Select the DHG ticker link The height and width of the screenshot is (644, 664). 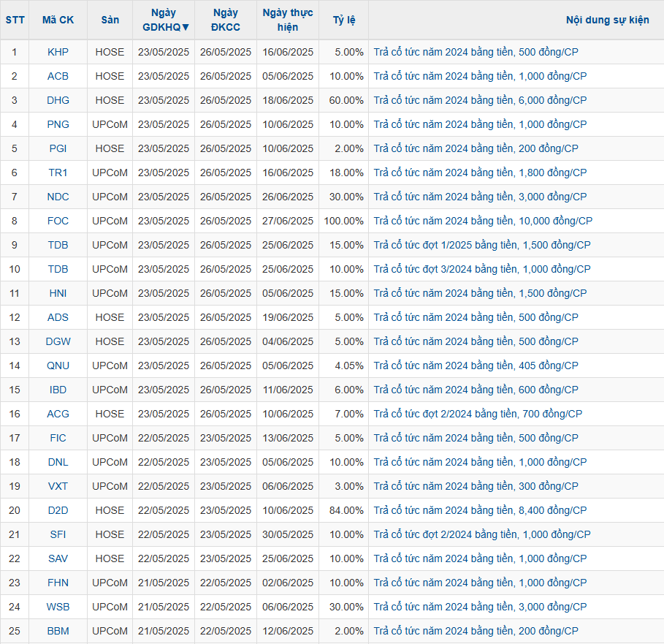point(58,100)
